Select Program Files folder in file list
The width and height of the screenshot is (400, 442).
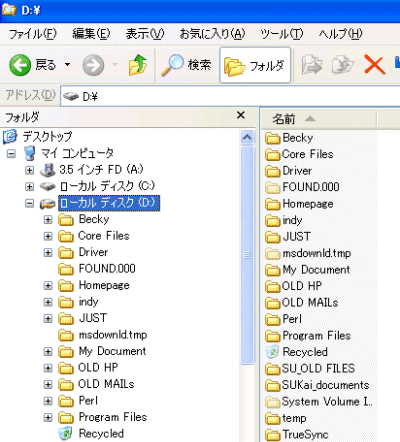point(308,336)
